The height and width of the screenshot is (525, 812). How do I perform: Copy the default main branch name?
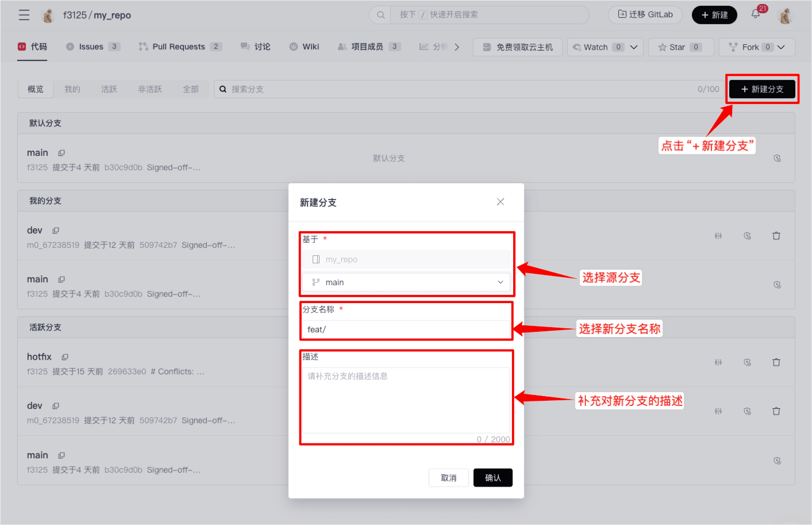point(61,153)
